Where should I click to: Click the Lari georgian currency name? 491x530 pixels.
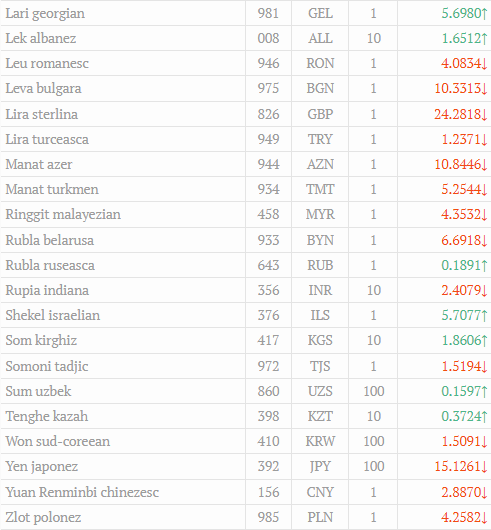45,14
